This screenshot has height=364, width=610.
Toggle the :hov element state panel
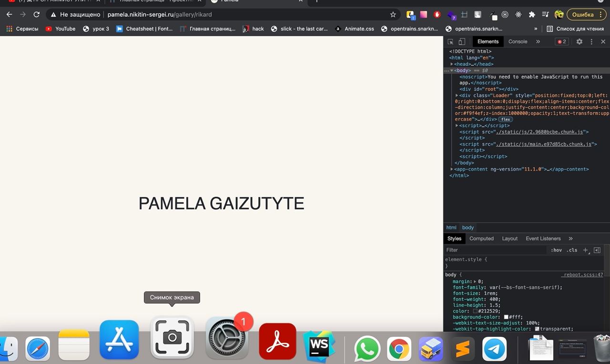point(556,250)
